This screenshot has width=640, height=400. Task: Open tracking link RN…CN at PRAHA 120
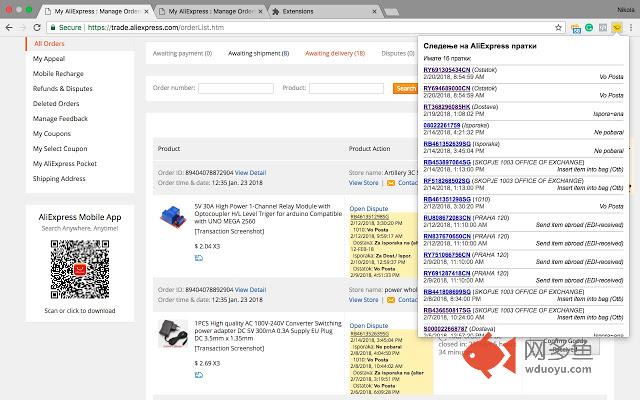click(447, 236)
